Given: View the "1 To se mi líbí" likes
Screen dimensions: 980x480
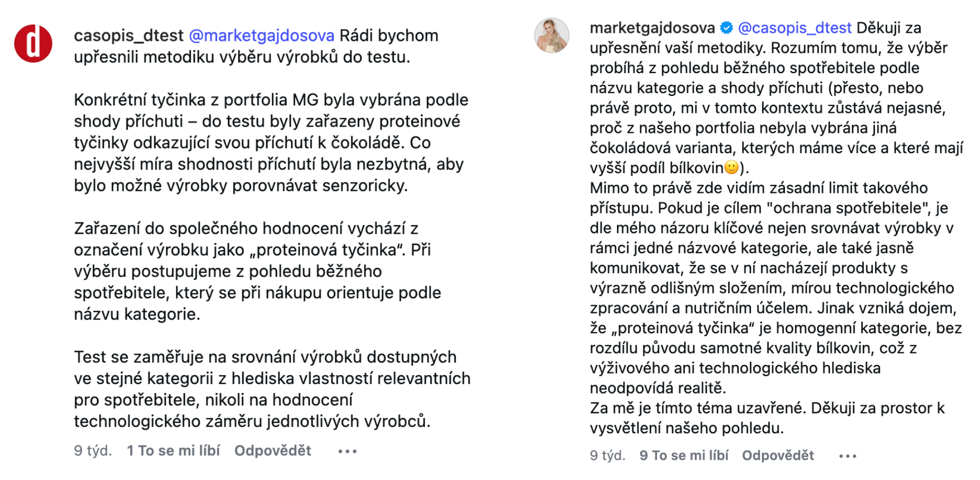Looking at the screenshot, I should (173, 451).
